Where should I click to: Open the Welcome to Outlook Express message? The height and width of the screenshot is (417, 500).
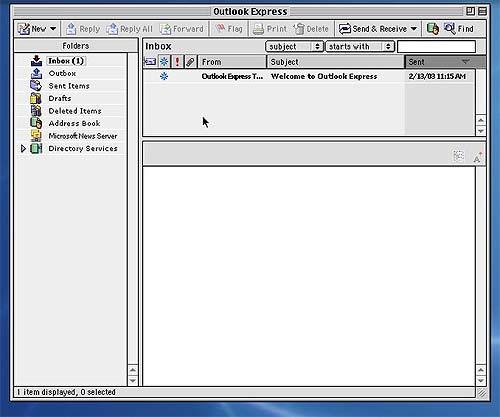pos(324,76)
